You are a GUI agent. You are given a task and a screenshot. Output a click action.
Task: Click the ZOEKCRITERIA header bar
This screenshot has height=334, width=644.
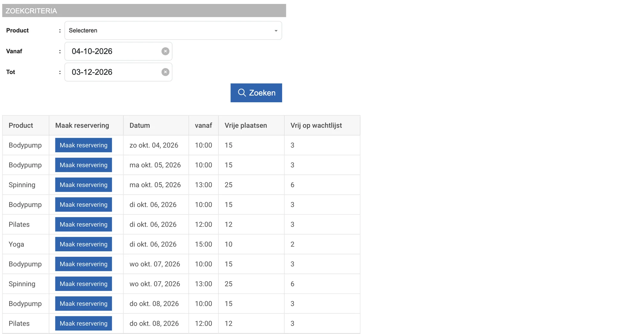coord(144,11)
